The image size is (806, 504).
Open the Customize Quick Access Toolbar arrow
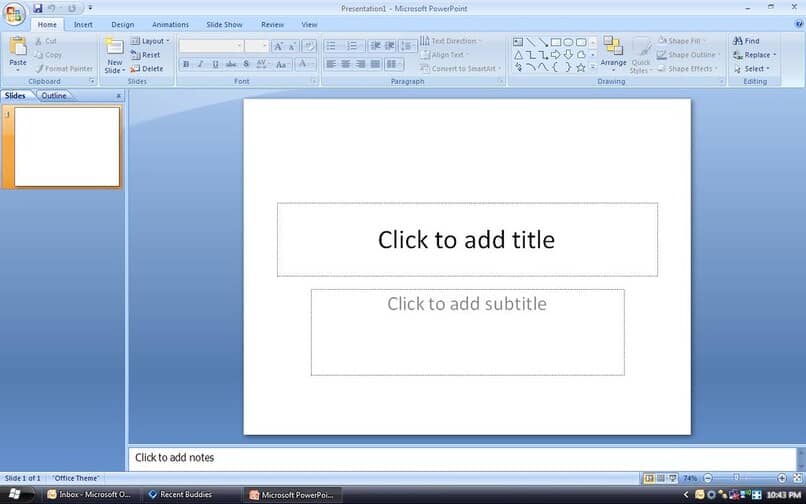tap(90, 8)
